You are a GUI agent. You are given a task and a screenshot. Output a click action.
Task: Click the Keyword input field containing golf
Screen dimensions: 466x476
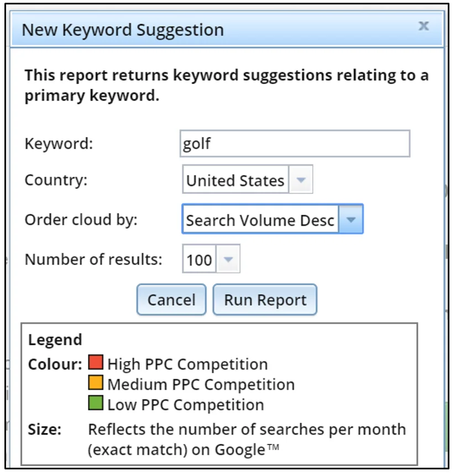[295, 144]
